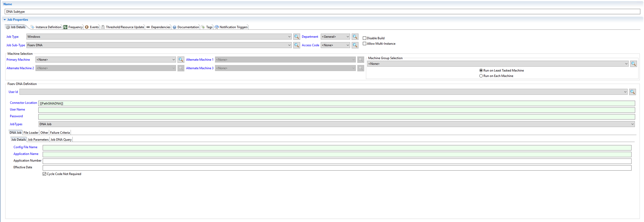The image size is (644, 222).
Task: Select Run on Least Tasked Machine
Action: pyautogui.click(x=481, y=71)
